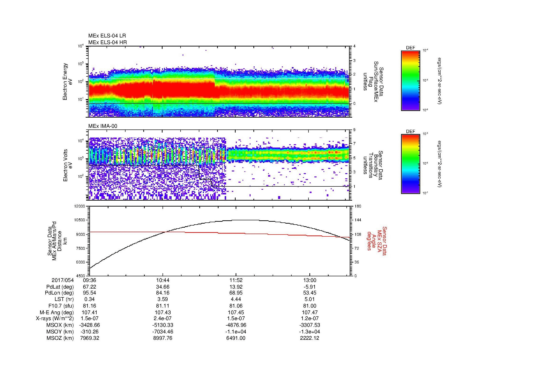The width and height of the screenshot is (555, 392).
Task: Click the MSOY value -310.26
Action: 90,332
